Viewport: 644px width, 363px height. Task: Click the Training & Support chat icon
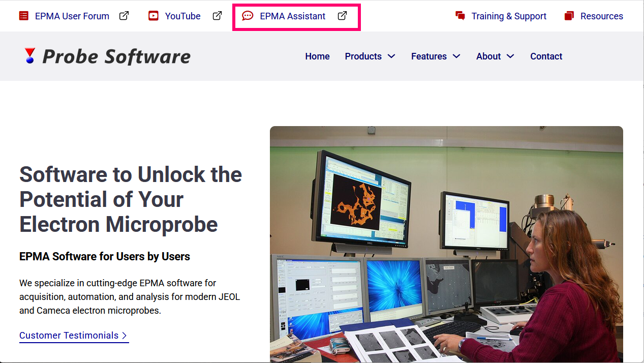coord(461,16)
